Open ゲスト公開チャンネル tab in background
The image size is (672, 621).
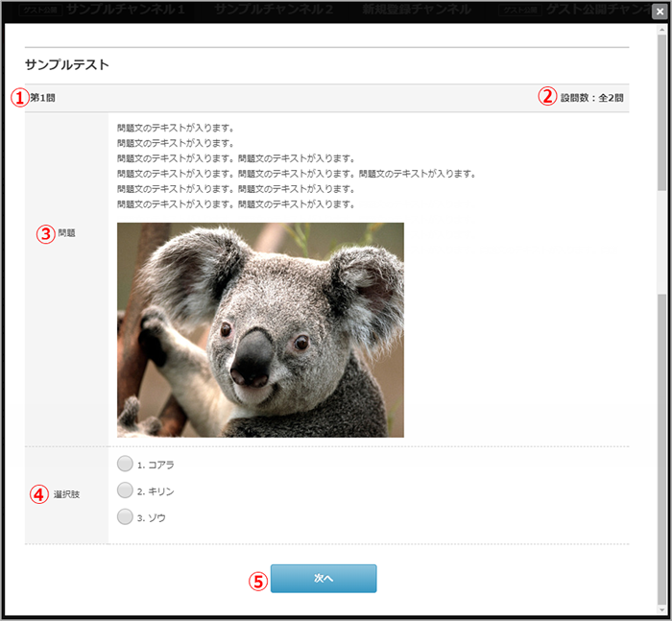click(598, 10)
